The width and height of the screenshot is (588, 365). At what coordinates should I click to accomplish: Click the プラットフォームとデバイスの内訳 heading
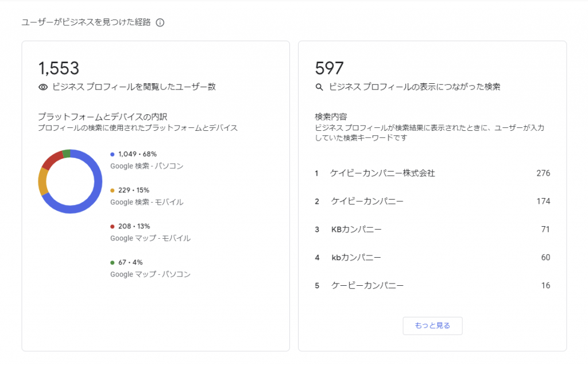[102, 117]
